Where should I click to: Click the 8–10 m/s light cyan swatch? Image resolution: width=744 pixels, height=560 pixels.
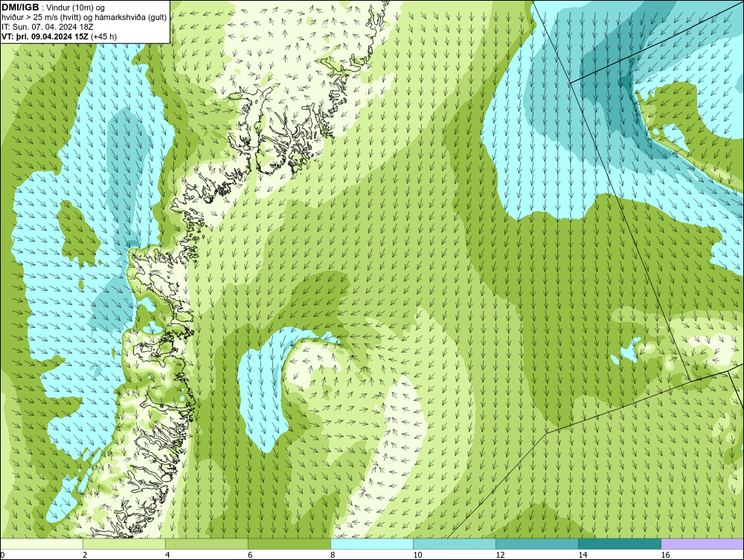[x=371, y=544]
